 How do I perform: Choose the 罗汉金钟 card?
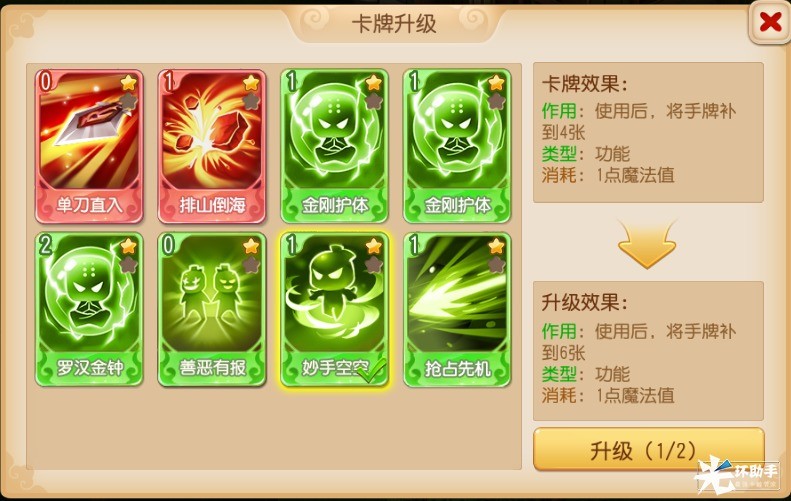click(x=89, y=309)
